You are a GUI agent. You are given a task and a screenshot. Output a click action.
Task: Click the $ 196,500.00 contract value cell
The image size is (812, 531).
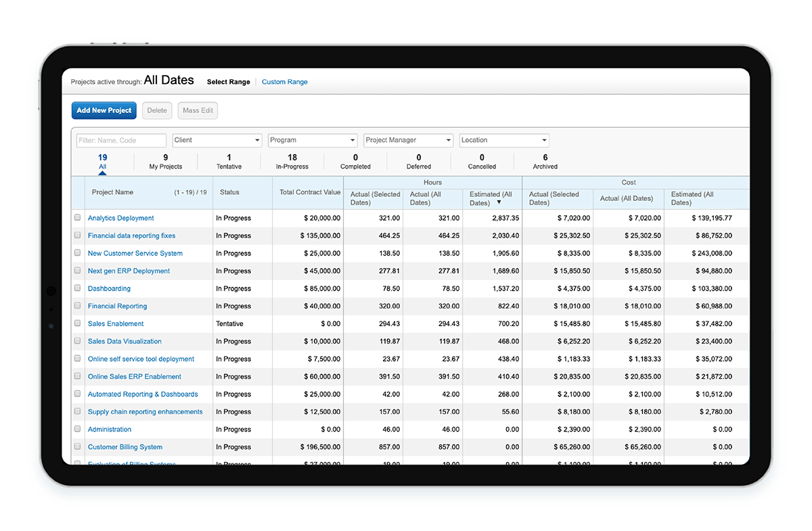pos(320,446)
